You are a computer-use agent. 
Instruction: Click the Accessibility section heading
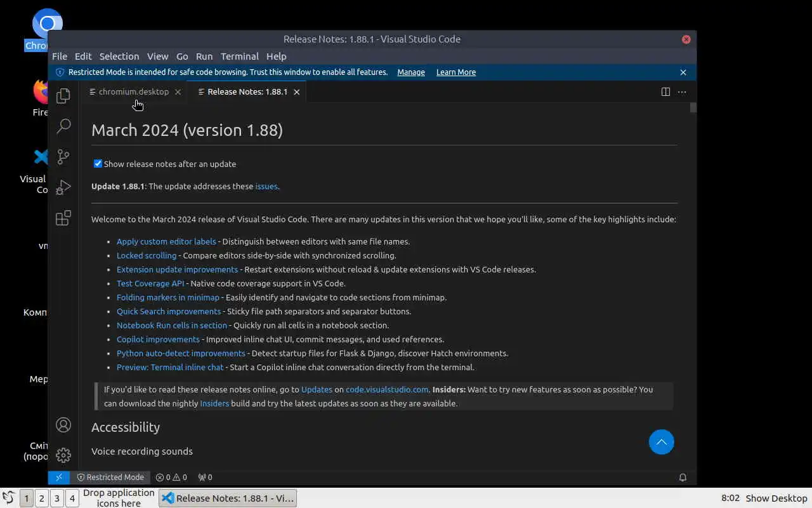[x=126, y=427]
